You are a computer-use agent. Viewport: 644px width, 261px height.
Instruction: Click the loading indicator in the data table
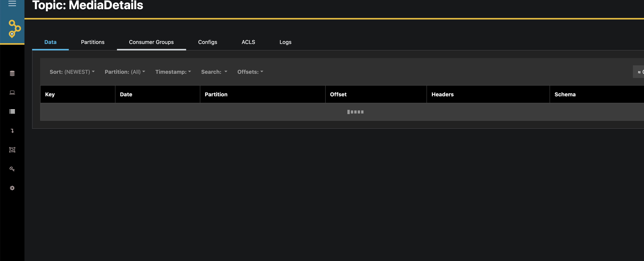point(355,112)
